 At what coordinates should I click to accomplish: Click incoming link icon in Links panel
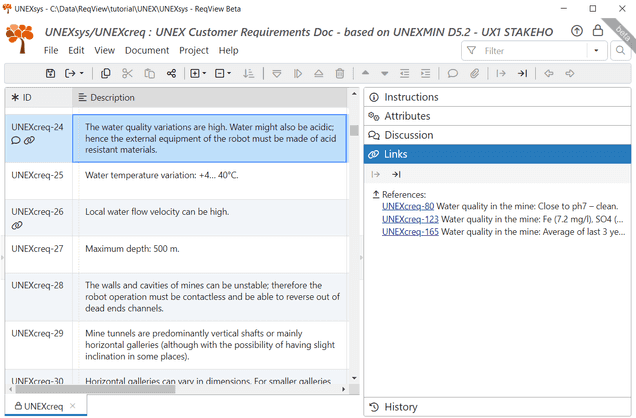coord(396,174)
